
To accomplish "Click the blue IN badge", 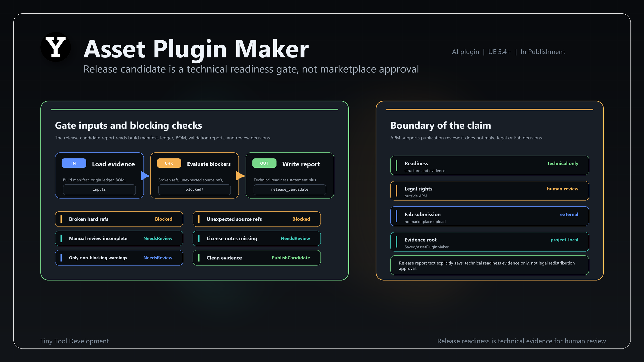I will [x=74, y=163].
